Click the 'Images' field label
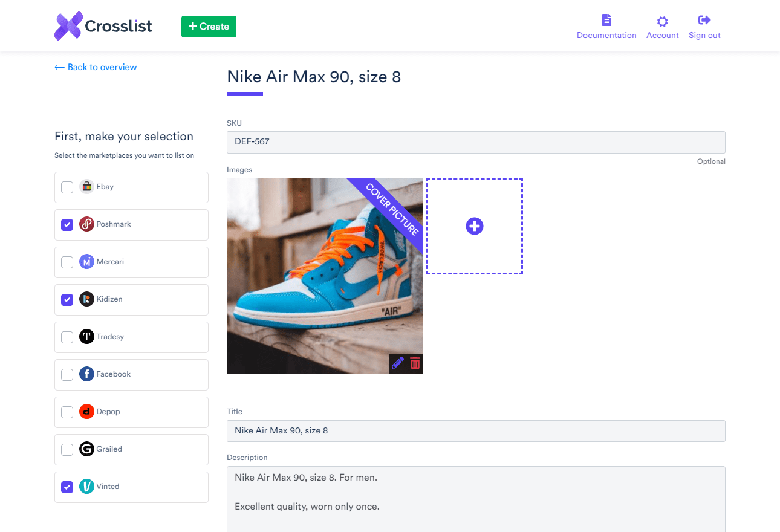Screen dimensions: 780x532 click(x=239, y=170)
